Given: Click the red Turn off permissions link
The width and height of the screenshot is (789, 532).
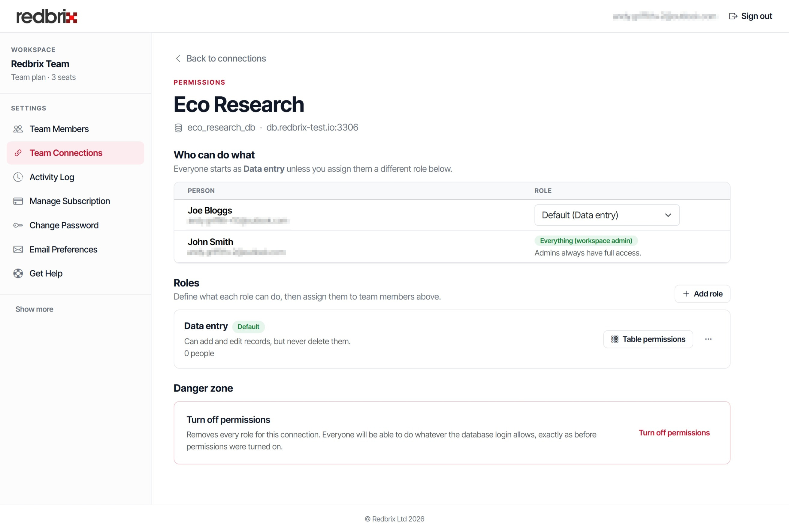Looking at the screenshot, I should point(674,433).
